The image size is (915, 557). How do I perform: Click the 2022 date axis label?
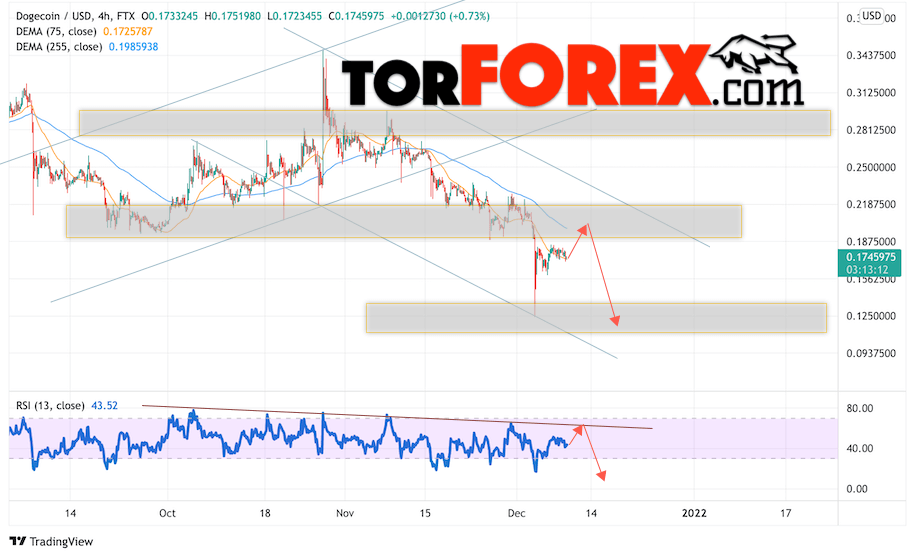tap(694, 513)
